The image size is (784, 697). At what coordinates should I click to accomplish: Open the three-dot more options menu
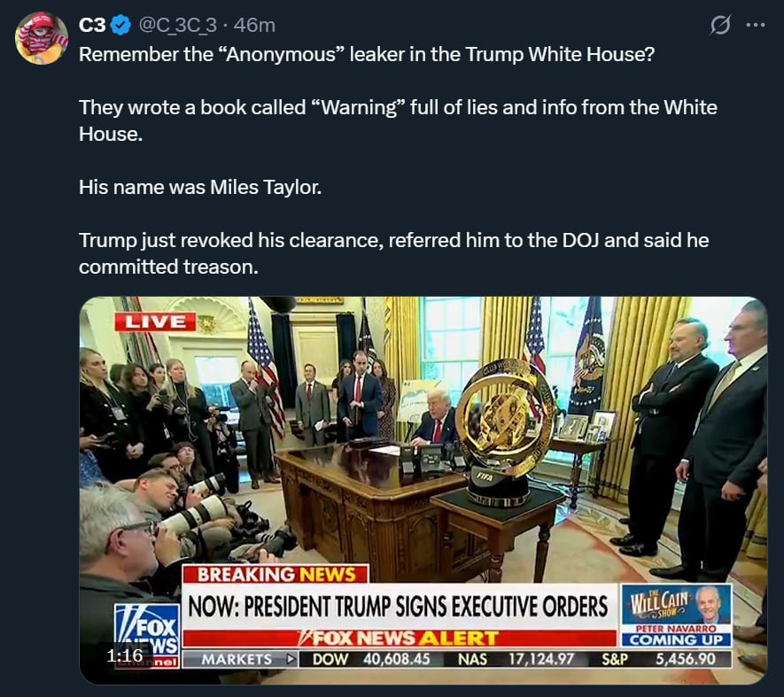755,25
